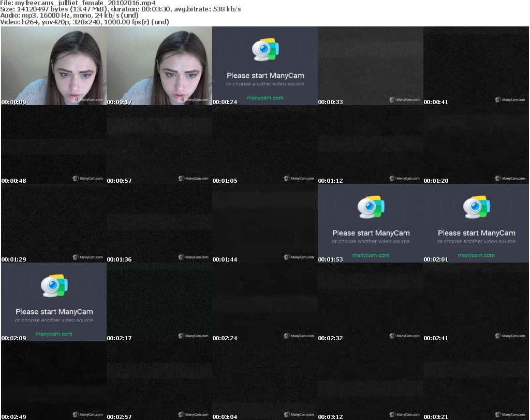Select the frame stamped 00:01:12

point(371,144)
